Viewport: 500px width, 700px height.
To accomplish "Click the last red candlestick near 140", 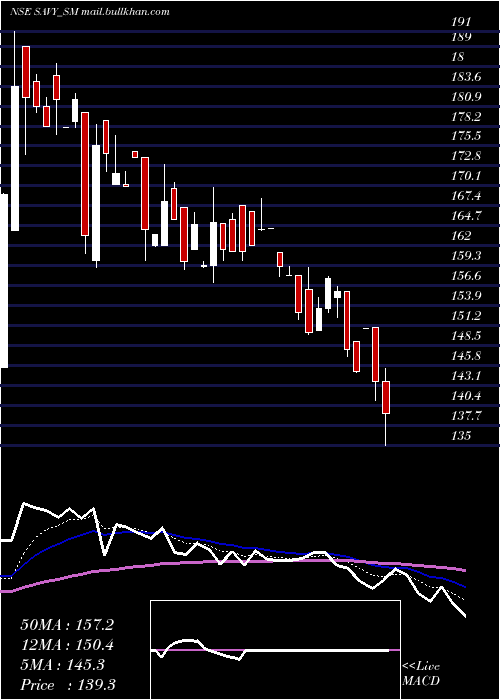I will click(386, 397).
